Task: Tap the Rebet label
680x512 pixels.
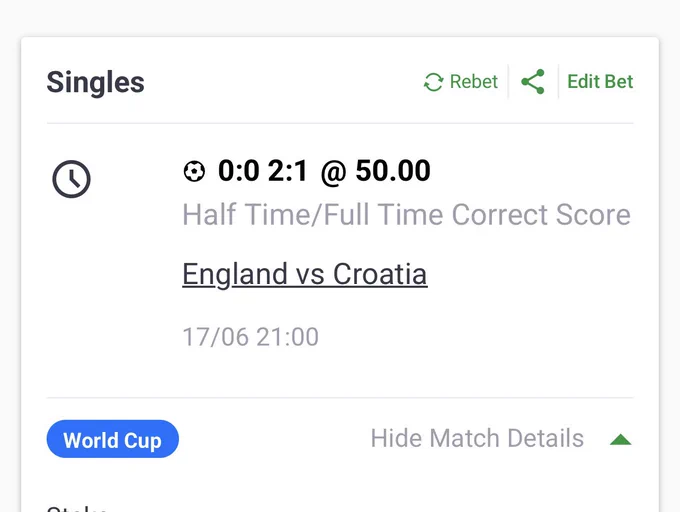Action: pos(474,82)
